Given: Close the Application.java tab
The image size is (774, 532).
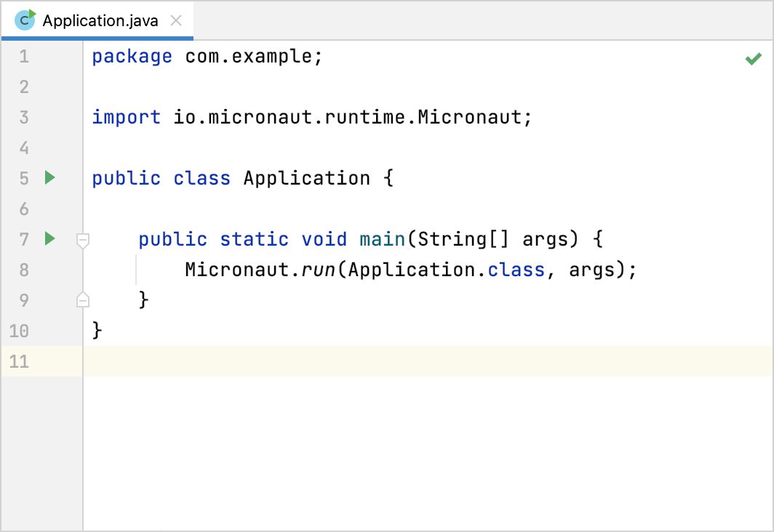Looking at the screenshot, I should coord(175,20).
